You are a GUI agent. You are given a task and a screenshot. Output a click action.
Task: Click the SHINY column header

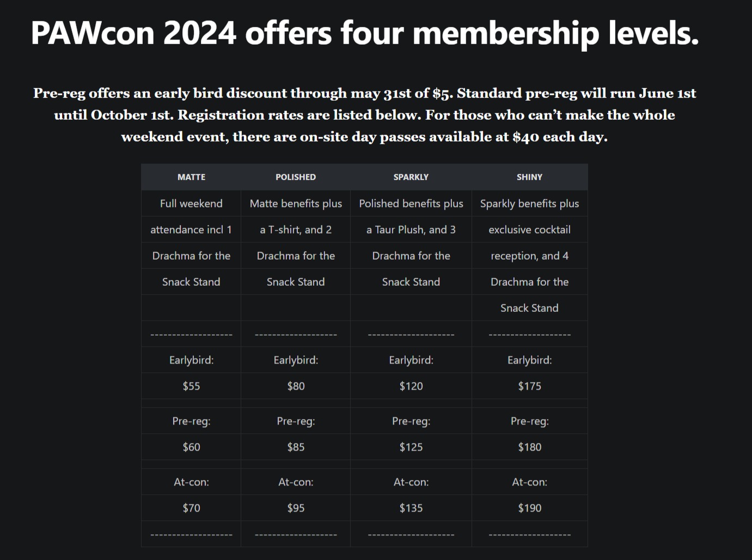tap(529, 177)
